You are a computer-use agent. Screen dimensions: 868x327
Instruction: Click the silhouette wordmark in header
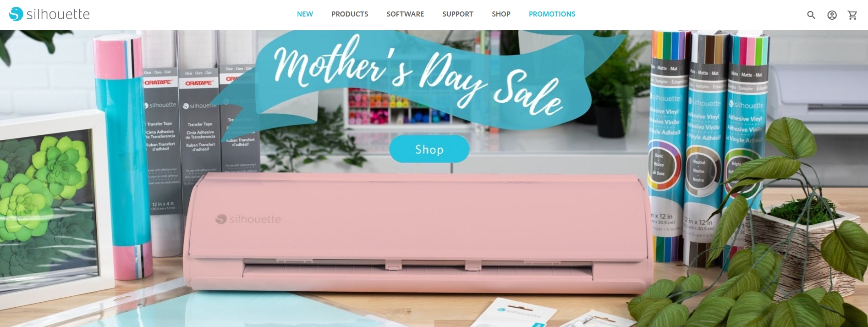coord(58,14)
